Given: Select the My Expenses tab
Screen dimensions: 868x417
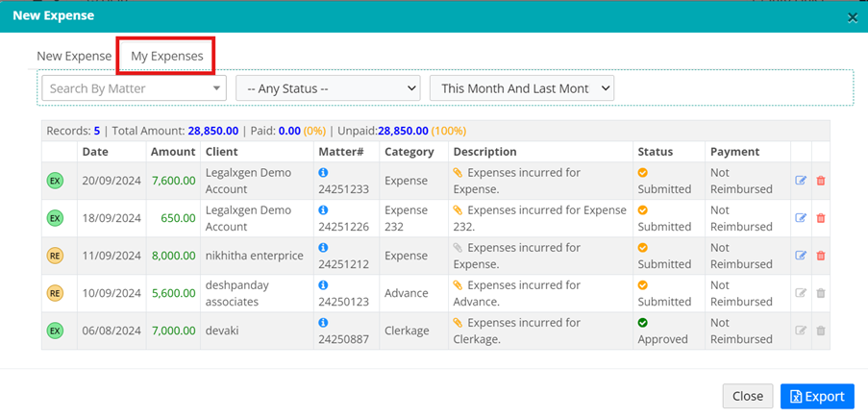Looking at the screenshot, I should [x=166, y=56].
